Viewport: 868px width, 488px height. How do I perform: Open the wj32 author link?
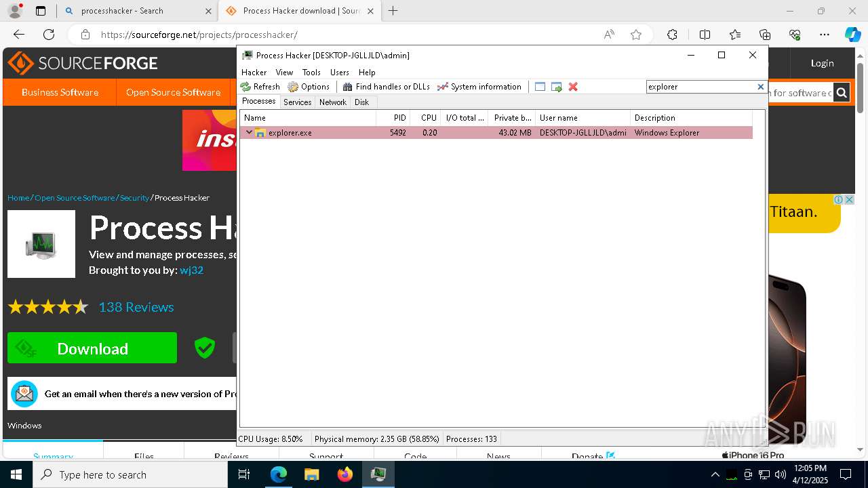coord(191,270)
